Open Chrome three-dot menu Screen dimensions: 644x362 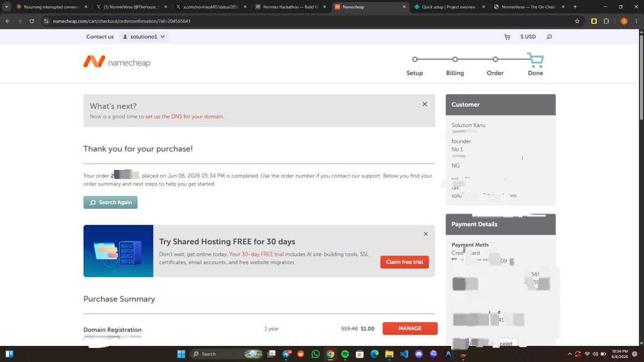(x=637, y=21)
